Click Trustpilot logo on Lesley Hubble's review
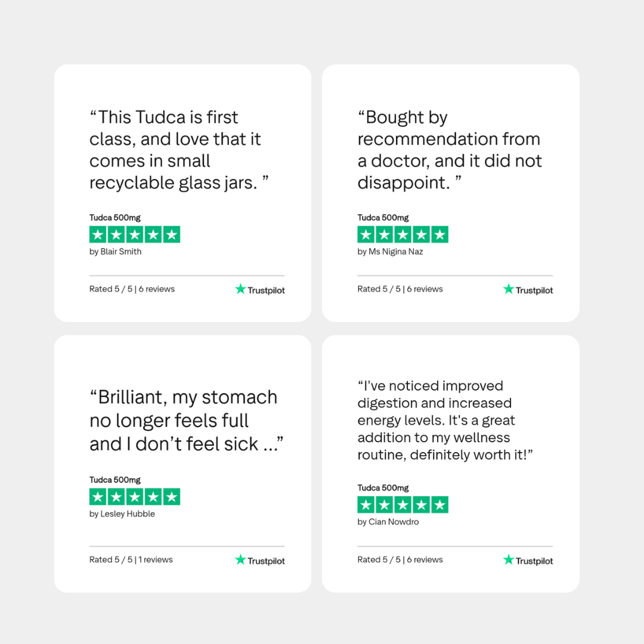 [x=260, y=561]
